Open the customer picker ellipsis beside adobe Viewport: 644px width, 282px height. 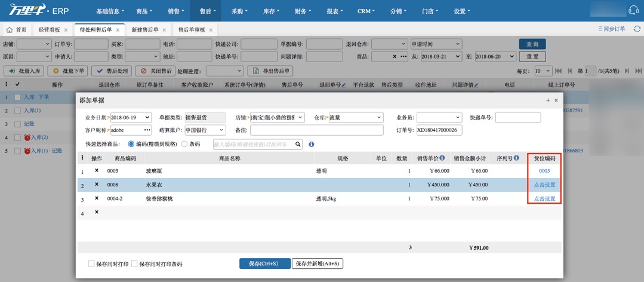coord(147,130)
